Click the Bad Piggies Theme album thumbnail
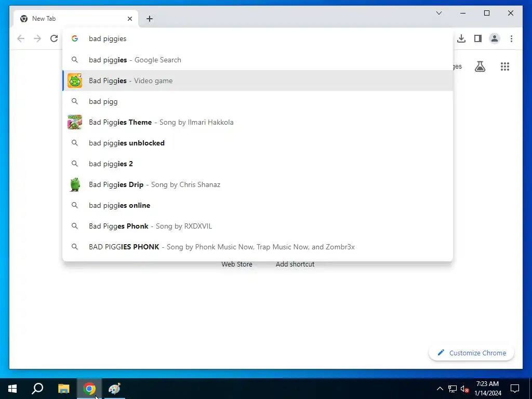532x399 pixels. pos(75,122)
